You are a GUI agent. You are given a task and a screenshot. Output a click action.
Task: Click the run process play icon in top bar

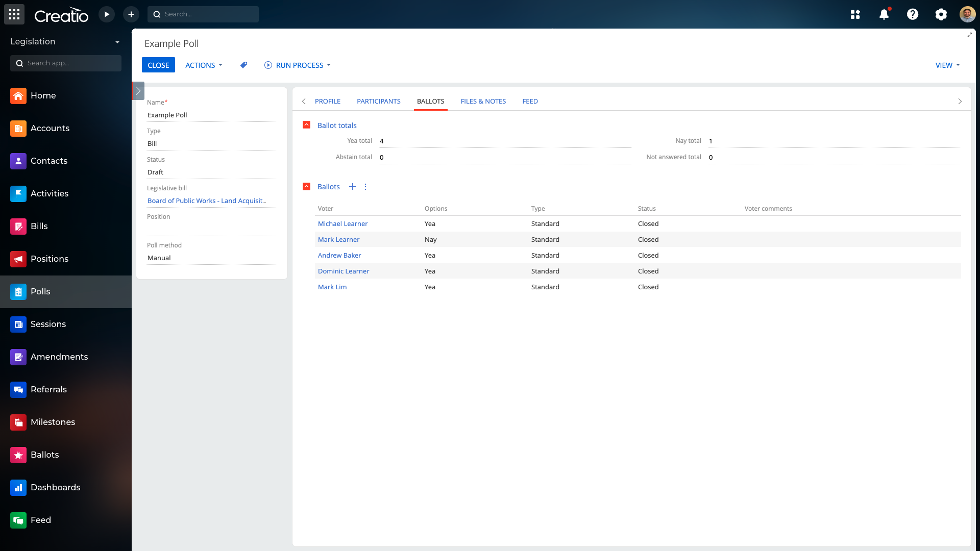[x=107, y=14]
